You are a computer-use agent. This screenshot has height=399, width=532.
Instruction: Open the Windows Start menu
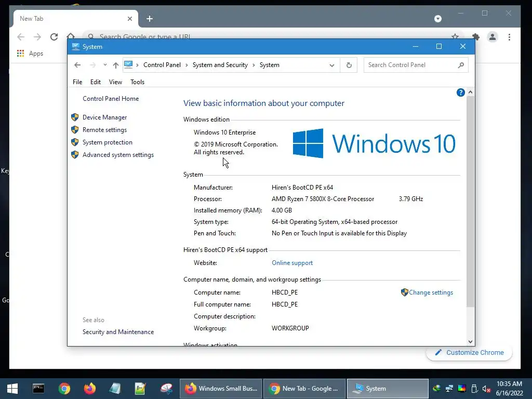click(x=12, y=389)
